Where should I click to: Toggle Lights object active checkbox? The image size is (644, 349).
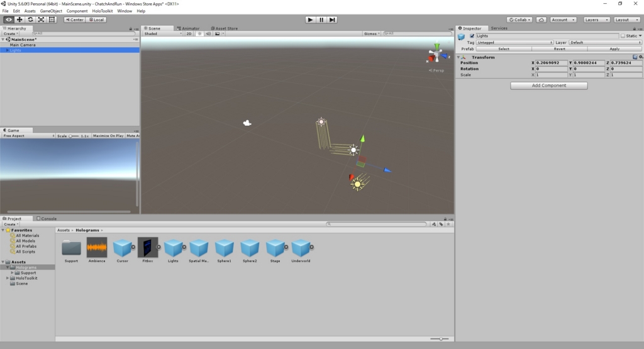click(472, 36)
